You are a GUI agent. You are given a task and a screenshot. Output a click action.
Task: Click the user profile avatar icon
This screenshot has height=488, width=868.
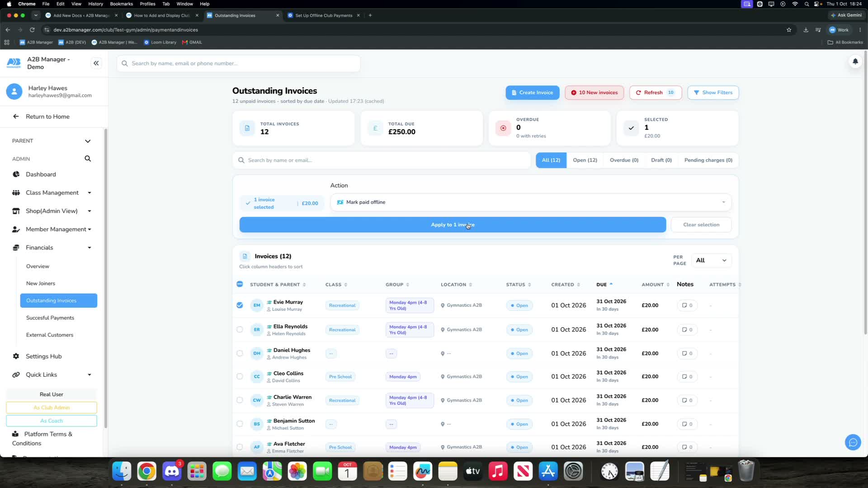pyautogui.click(x=14, y=92)
